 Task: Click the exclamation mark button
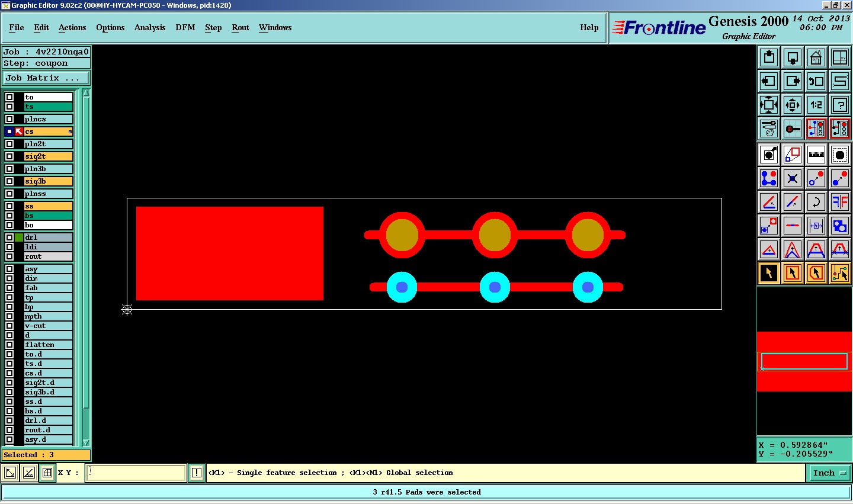coord(197,473)
